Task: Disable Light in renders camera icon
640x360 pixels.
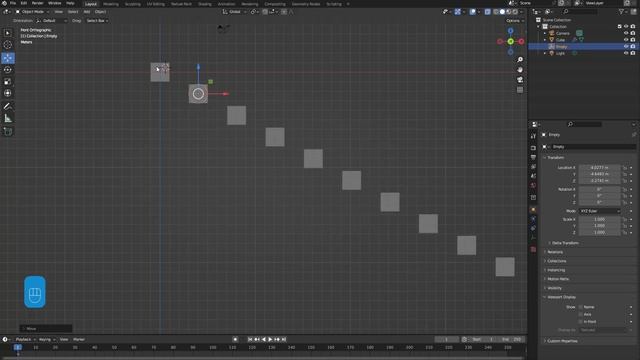Action: coord(633,53)
